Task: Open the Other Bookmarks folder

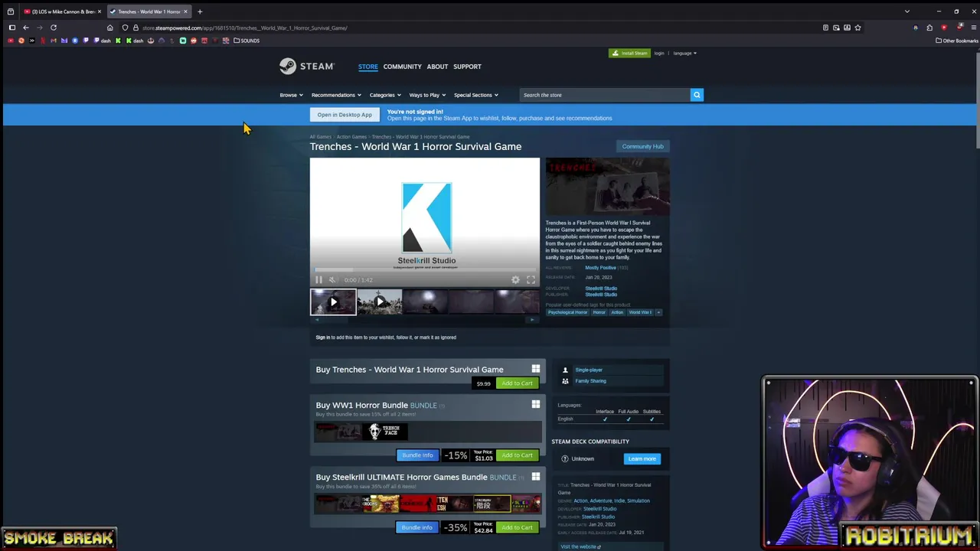Action: click(957, 41)
